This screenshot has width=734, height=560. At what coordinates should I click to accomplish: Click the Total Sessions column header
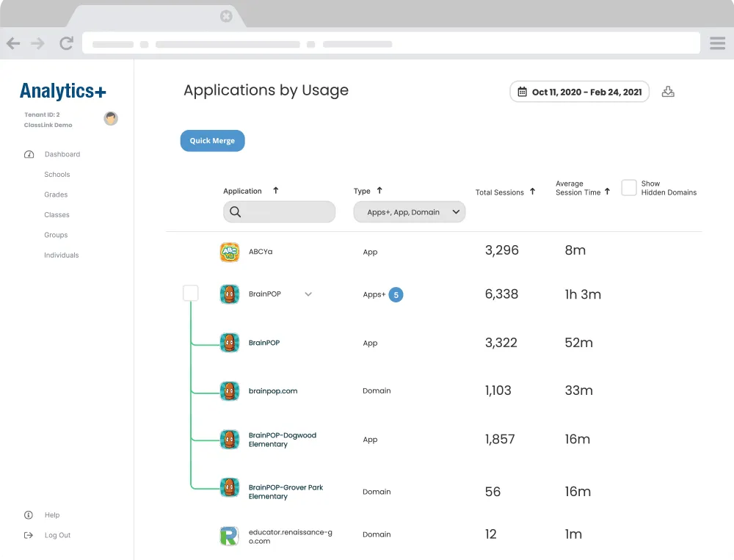(499, 192)
